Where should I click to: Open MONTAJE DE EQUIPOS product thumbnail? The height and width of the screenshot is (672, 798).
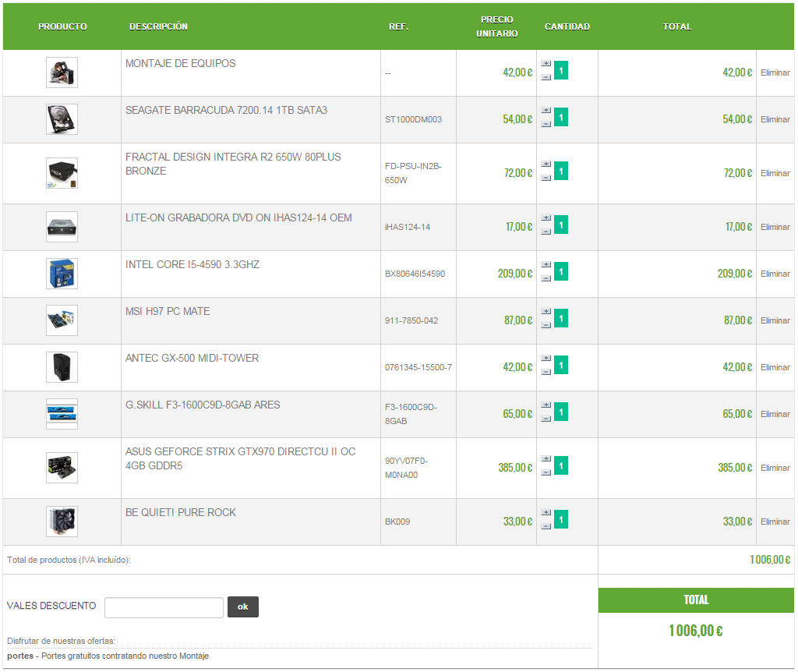pos(62,73)
